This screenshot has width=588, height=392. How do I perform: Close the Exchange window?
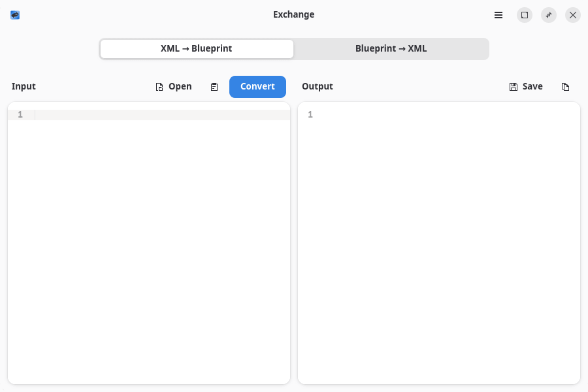(x=573, y=15)
